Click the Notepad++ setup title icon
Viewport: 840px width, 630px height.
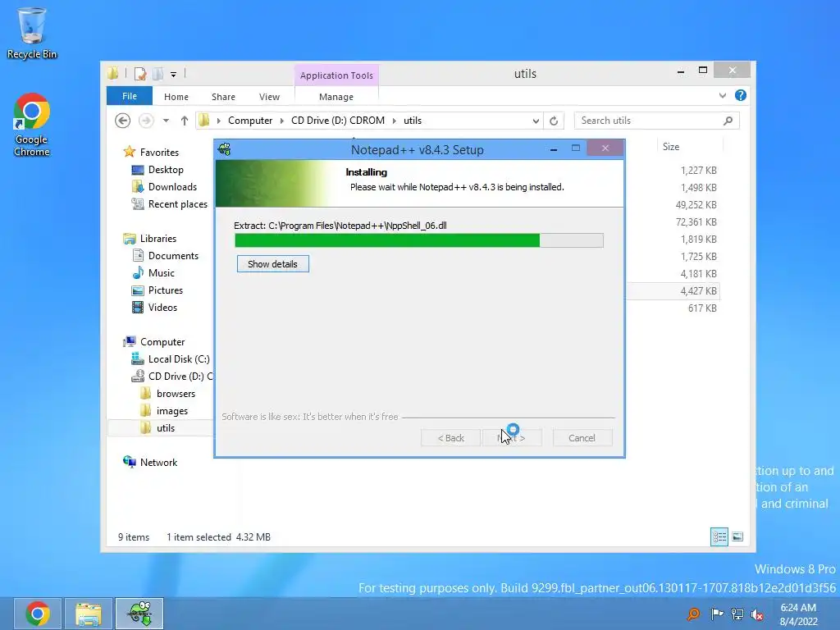225,149
